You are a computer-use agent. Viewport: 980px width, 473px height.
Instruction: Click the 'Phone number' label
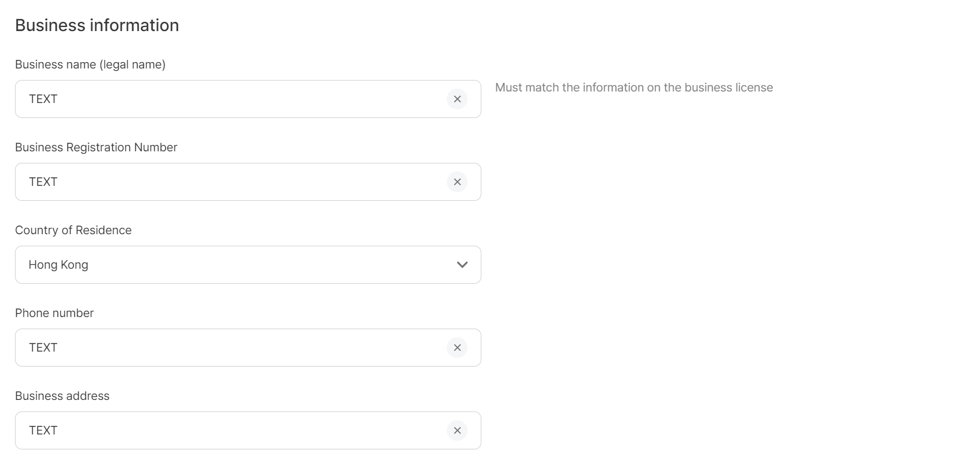(54, 313)
